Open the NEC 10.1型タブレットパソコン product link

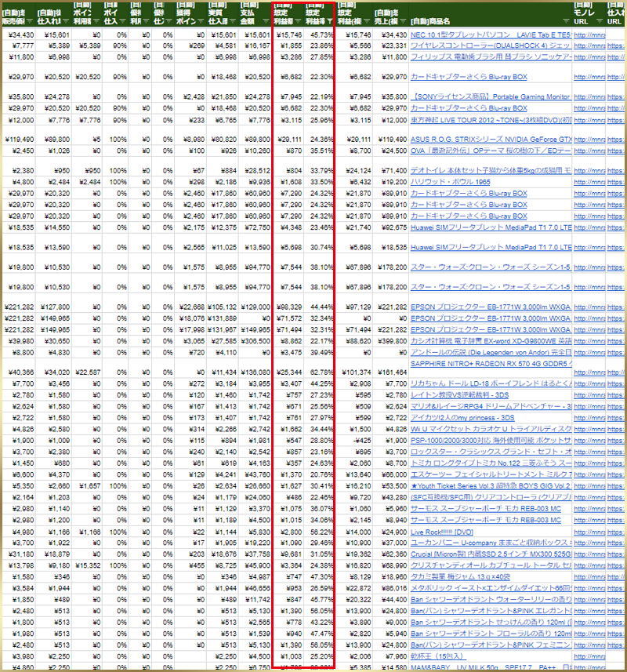[491, 35]
